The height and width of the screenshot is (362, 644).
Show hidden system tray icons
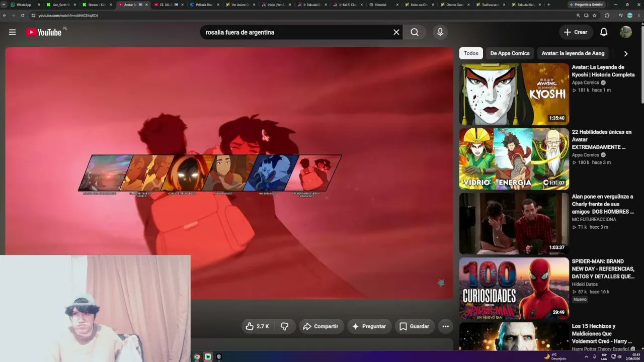click(x=586, y=356)
